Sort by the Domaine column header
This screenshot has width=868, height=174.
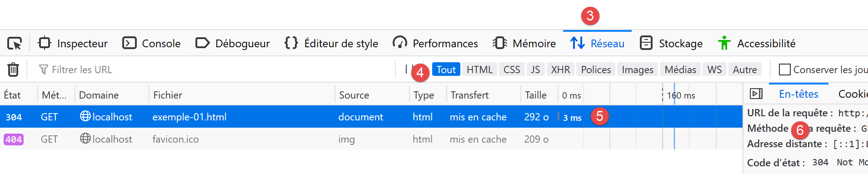[x=112, y=95]
